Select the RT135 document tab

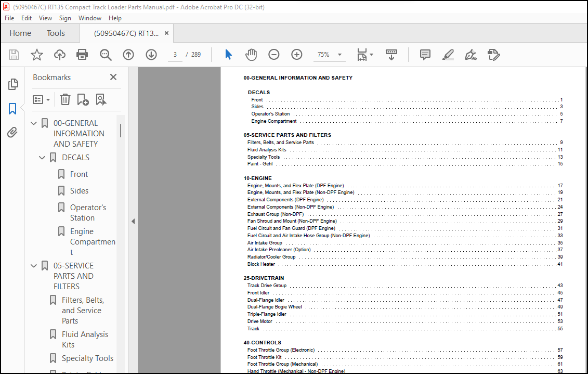pos(126,33)
